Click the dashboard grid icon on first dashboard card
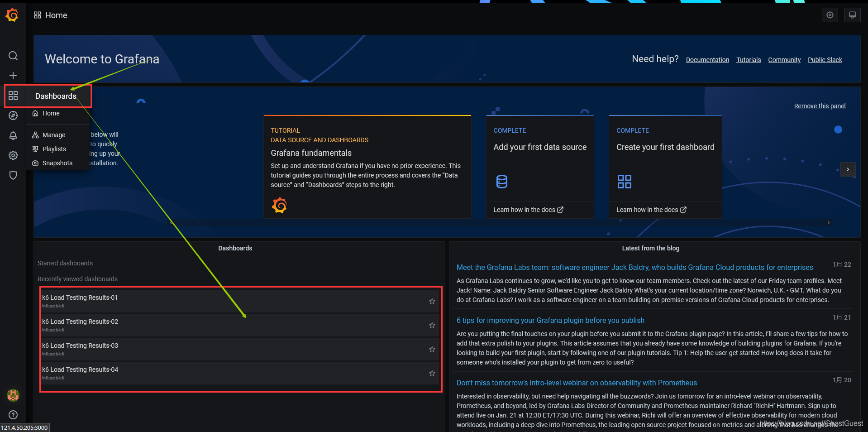The image size is (868, 432). [x=625, y=182]
